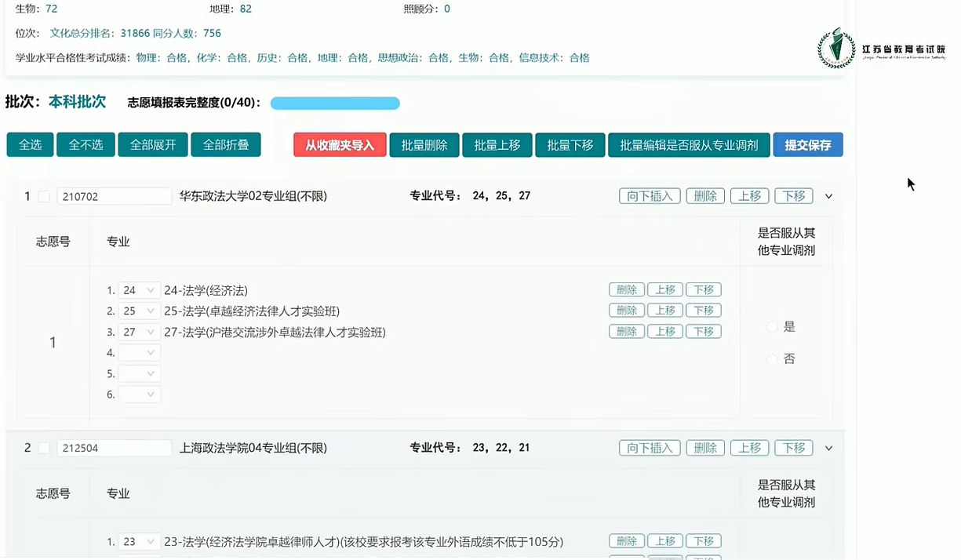Open the dropdown for major slot 1 (24)
961x560 pixels.
coord(139,290)
